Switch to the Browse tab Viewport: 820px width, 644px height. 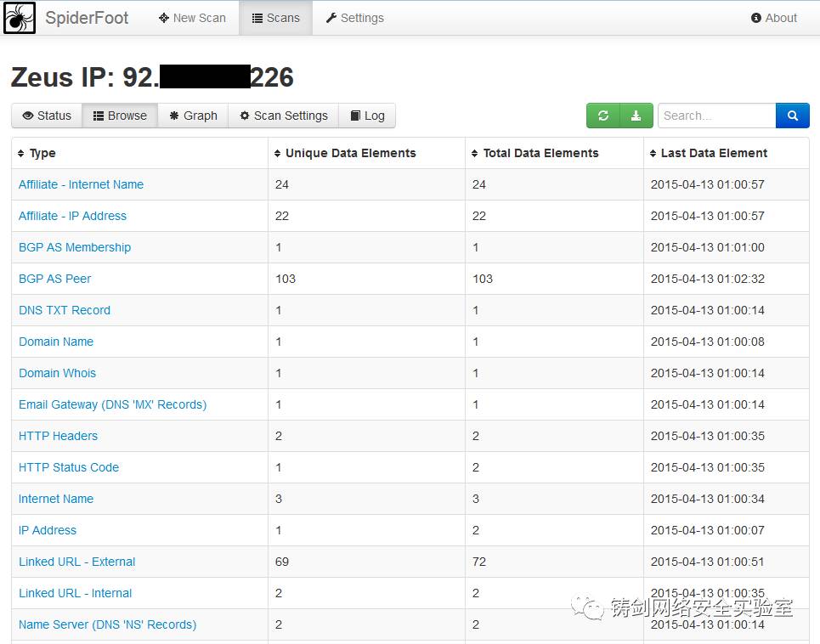(x=120, y=116)
